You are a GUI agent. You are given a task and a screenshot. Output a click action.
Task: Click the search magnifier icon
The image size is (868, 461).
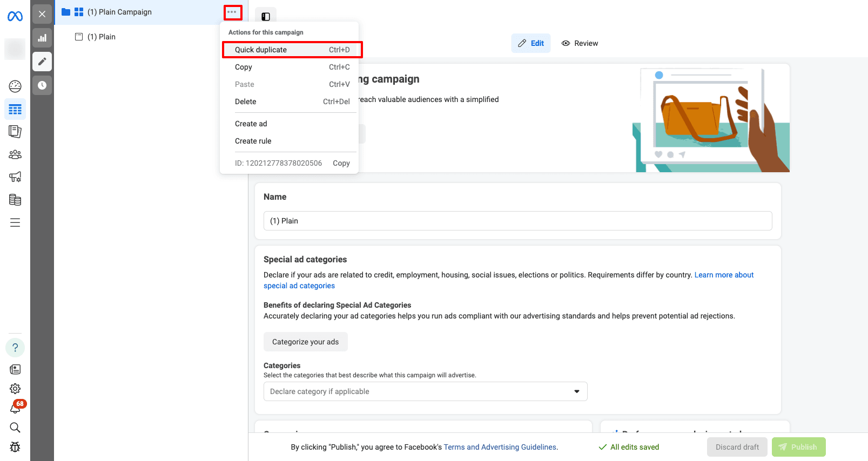point(15,428)
